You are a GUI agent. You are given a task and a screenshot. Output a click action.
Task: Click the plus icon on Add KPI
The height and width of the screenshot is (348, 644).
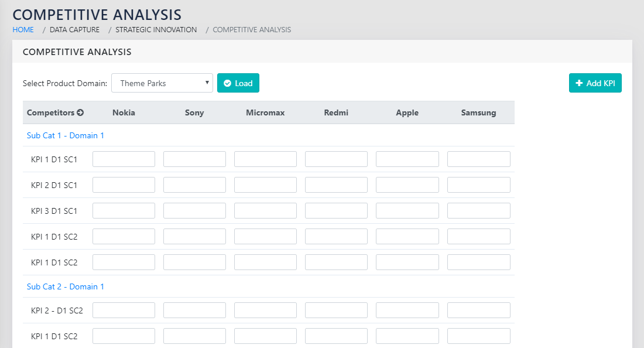coord(579,83)
